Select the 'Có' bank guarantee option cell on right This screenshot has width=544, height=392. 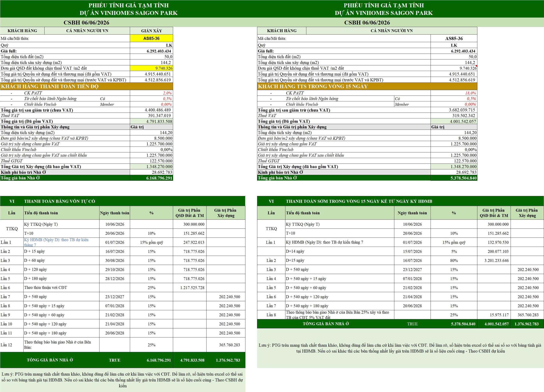click(412, 99)
